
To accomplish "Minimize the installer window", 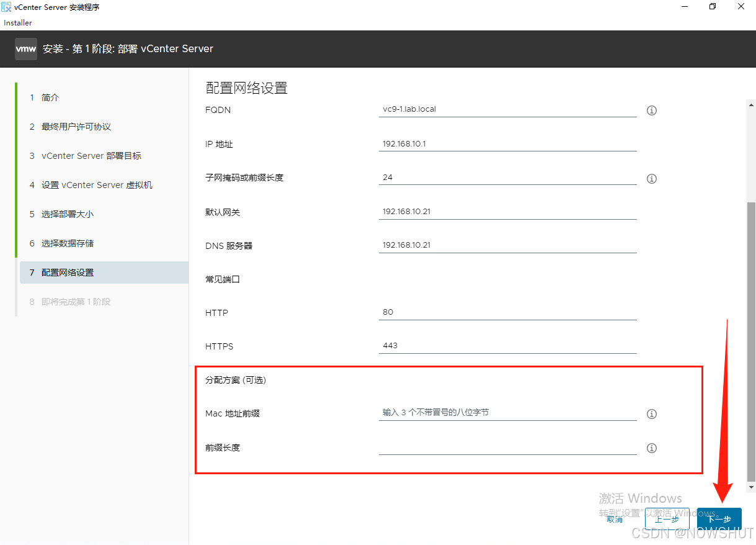I will click(684, 7).
